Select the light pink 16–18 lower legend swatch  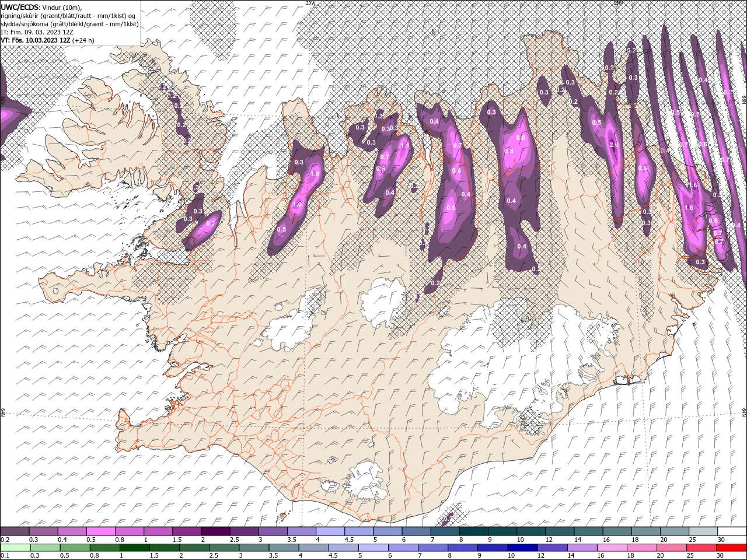(612, 548)
